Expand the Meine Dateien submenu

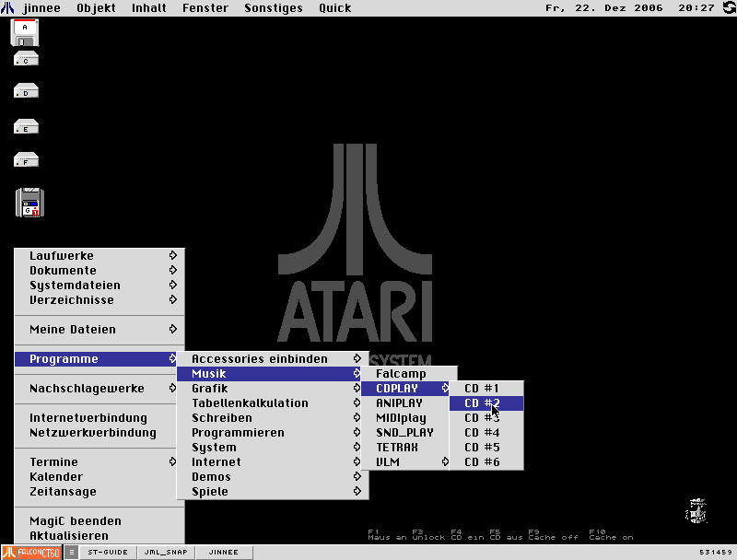tap(99, 330)
